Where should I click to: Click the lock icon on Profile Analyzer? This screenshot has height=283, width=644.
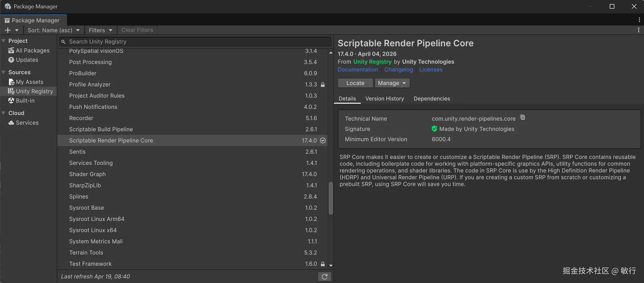point(323,85)
